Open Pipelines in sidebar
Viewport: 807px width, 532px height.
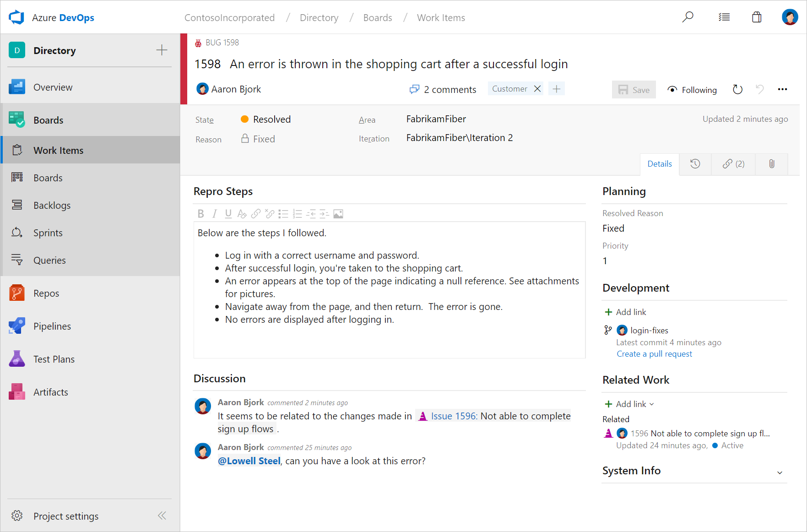point(90,326)
